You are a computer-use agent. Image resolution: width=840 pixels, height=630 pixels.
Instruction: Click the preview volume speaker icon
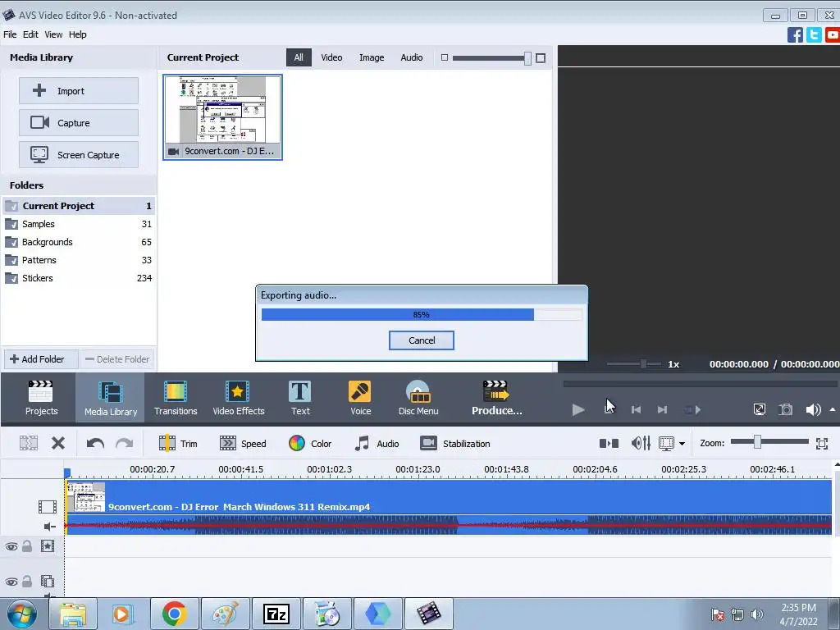(813, 410)
